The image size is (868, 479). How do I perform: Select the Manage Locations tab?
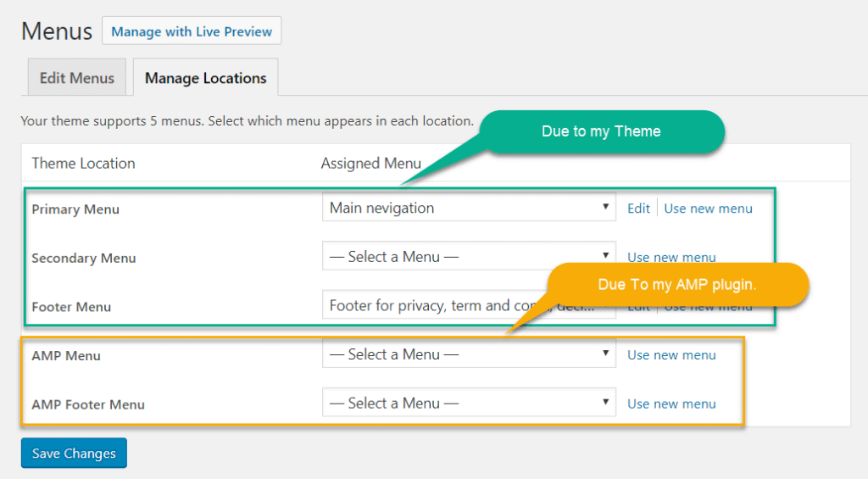click(205, 77)
